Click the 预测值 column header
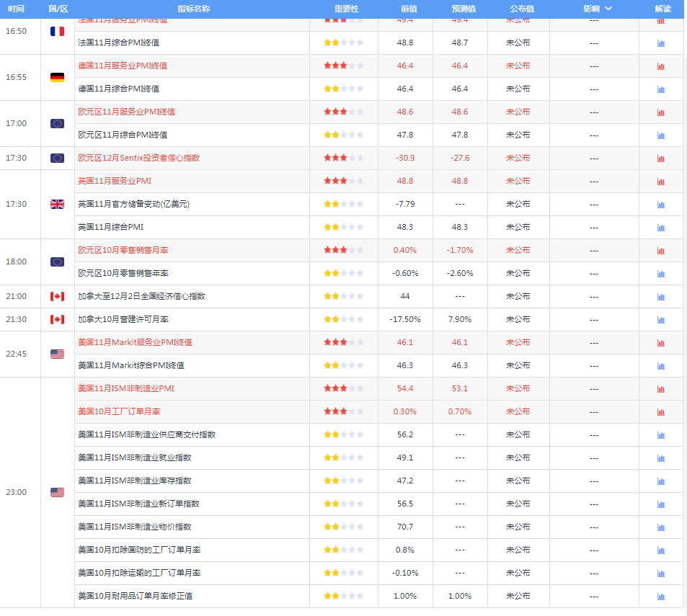This screenshot has width=687, height=616. tap(464, 9)
